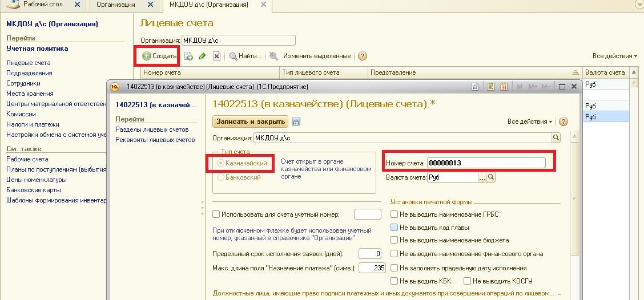Copy the selected item with the copy icon
This screenshot has height=300, width=644.
coord(188,56)
